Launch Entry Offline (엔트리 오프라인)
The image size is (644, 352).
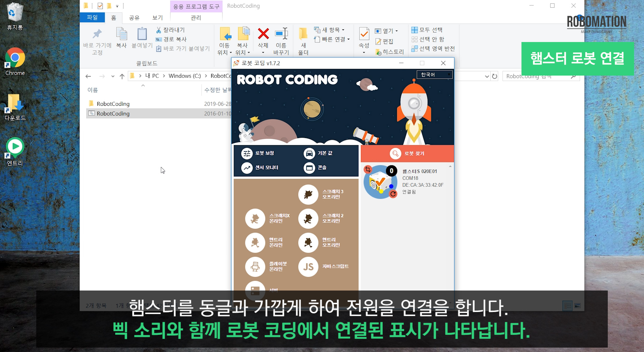pyautogui.click(x=308, y=243)
